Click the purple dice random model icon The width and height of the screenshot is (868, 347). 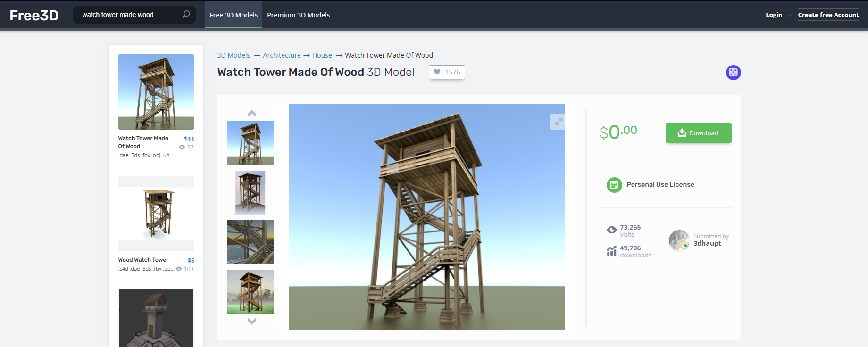[x=733, y=73]
